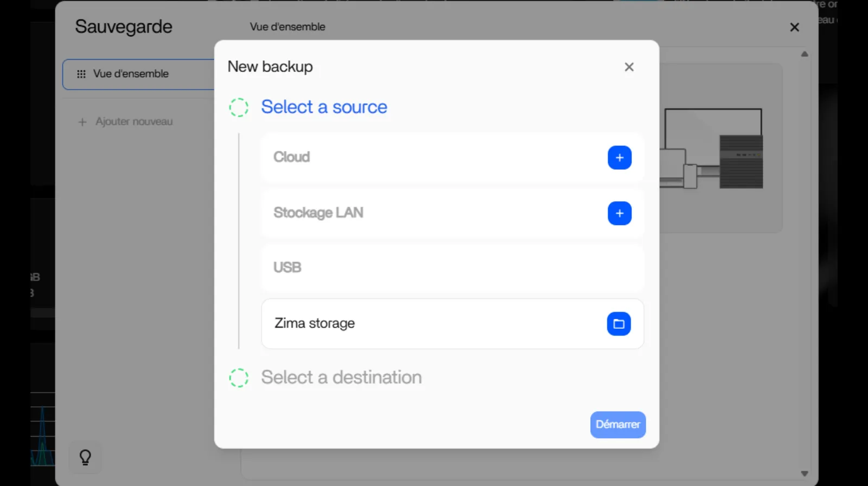Click the Select a source step indicator circle

238,107
